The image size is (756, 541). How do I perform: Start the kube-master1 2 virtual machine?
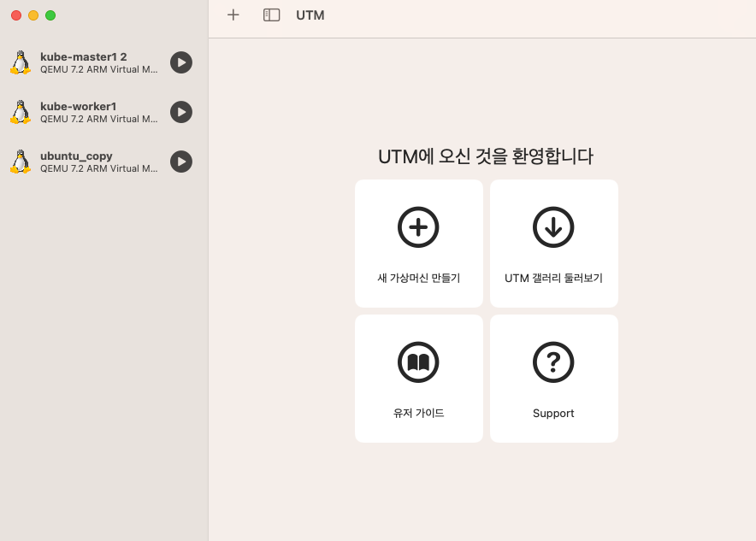(x=181, y=62)
